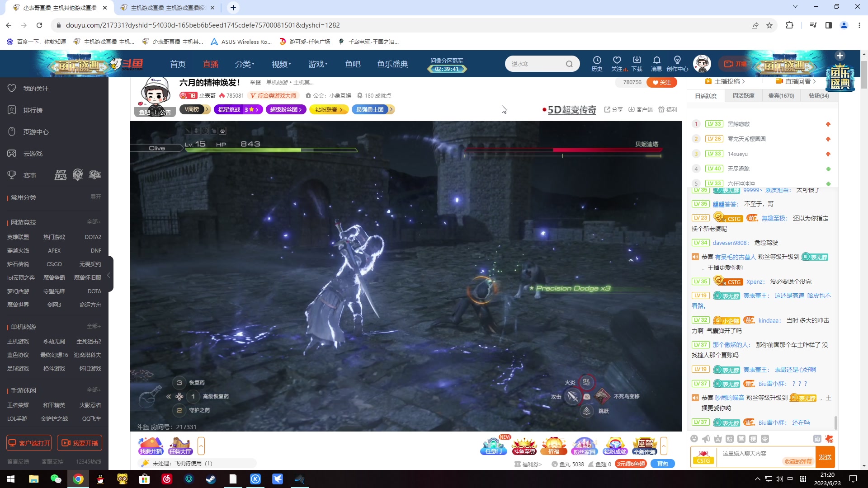Image resolution: width=868 pixels, height=488 pixels.
Task: Click the 我要开播 icon below the video
Action: coord(151,446)
